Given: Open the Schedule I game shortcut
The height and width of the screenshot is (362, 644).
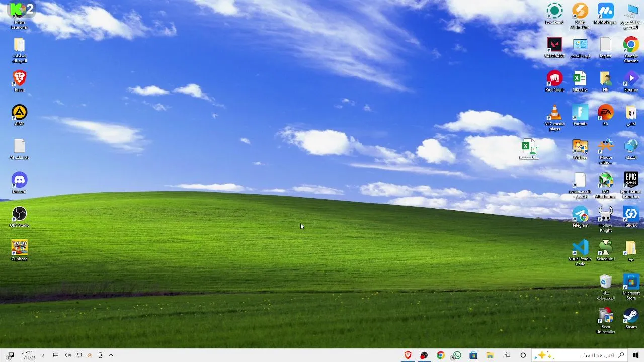Looking at the screenshot, I should [x=605, y=250].
